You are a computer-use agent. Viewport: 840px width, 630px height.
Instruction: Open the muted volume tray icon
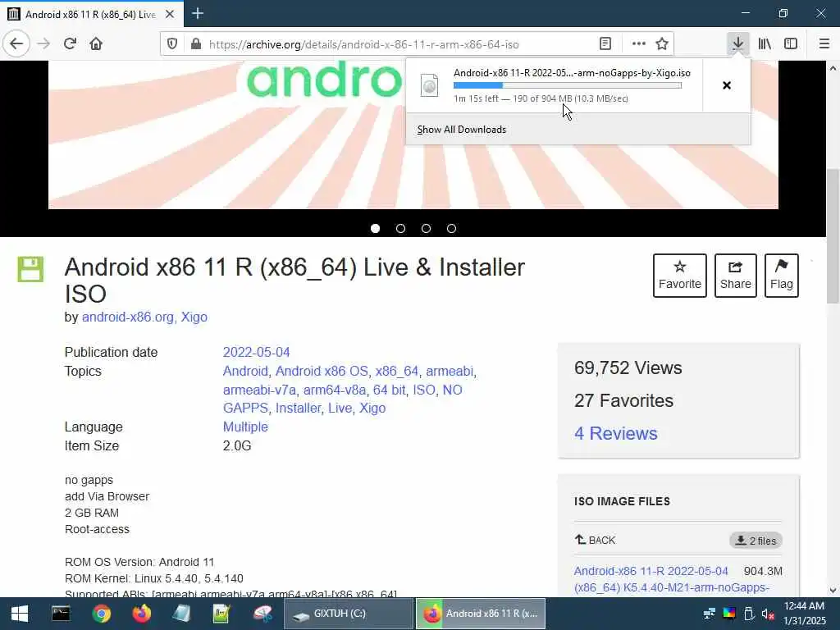pyautogui.click(x=768, y=614)
